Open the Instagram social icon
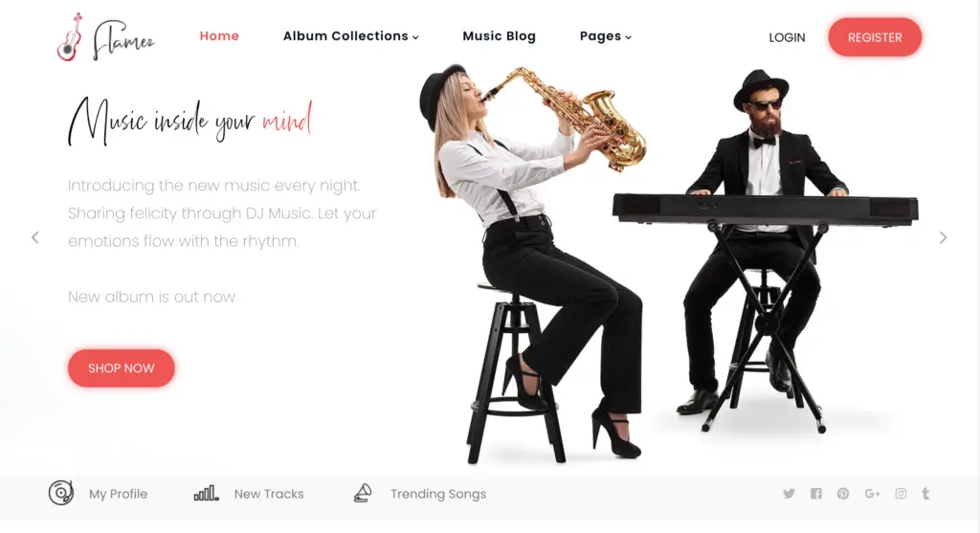The width and height of the screenshot is (980, 533). pos(901,494)
